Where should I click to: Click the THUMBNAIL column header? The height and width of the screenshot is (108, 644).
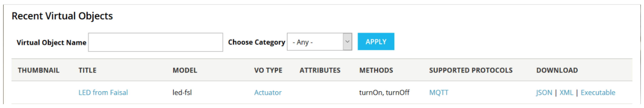tap(39, 70)
